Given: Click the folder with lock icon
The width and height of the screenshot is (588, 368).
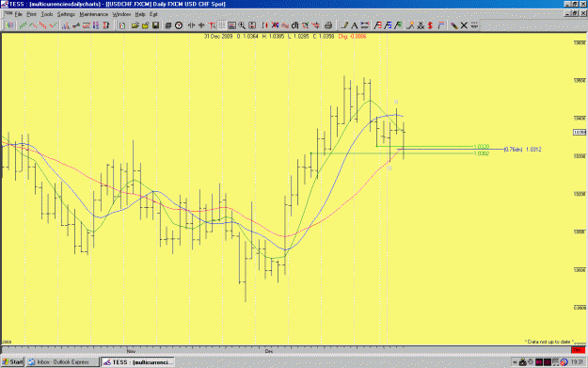Looking at the screenshot, I should (146, 25).
